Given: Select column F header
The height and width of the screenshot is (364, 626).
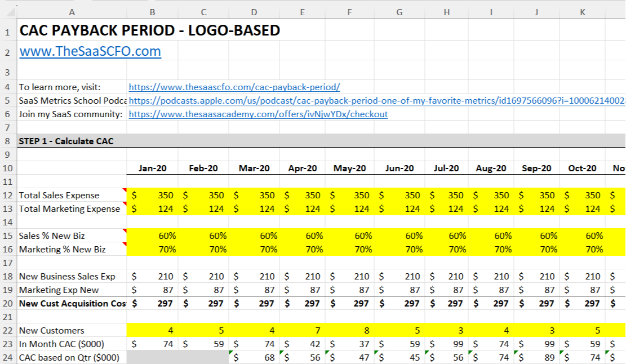Looking at the screenshot, I should 350,12.
